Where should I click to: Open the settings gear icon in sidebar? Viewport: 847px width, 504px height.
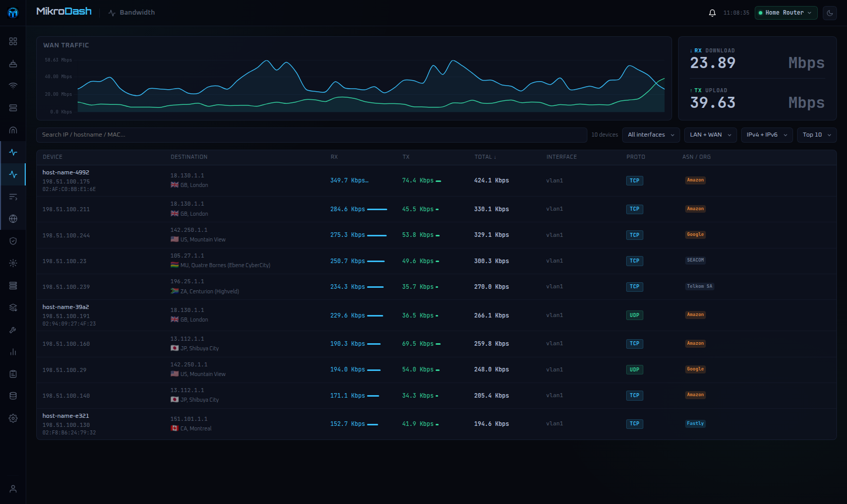coord(13,418)
